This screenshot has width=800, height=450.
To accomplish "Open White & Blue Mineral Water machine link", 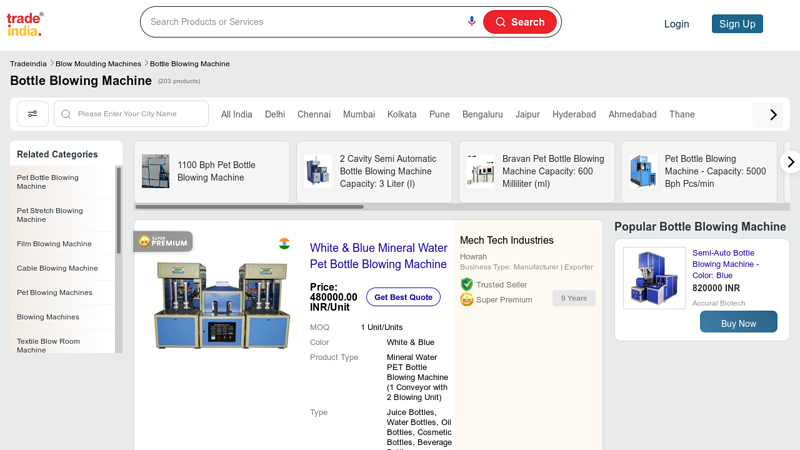I will [378, 256].
